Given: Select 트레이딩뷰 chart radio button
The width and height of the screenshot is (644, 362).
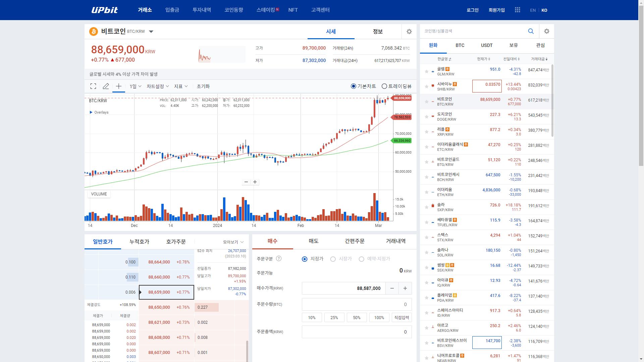Looking at the screenshot, I should (x=384, y=86).
